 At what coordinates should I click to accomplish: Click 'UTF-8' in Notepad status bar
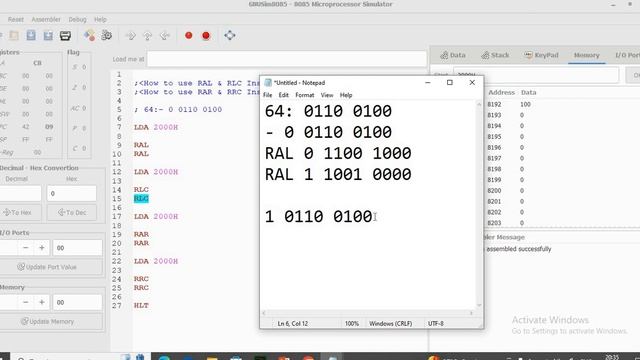pyautogui.click(x=436, y=324)
